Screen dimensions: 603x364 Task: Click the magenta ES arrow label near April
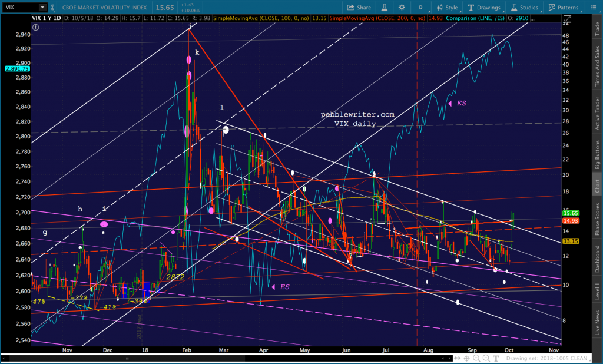point(281,287)
